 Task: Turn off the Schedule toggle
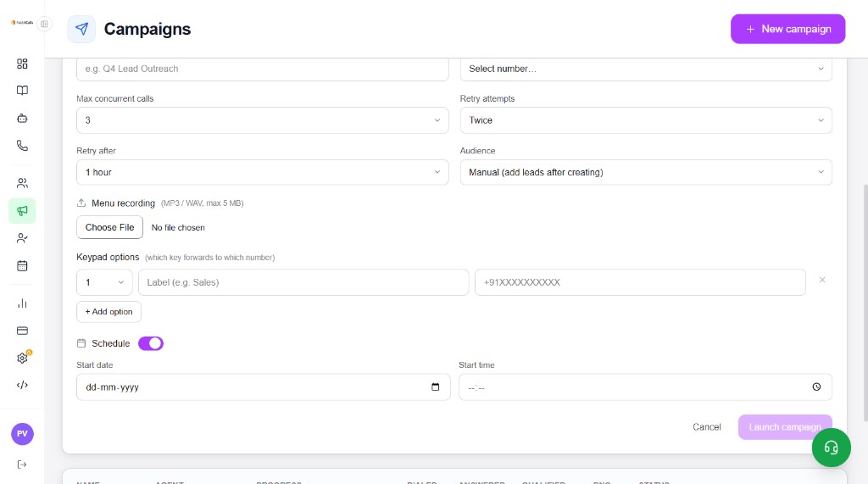[x=151, y=343]
